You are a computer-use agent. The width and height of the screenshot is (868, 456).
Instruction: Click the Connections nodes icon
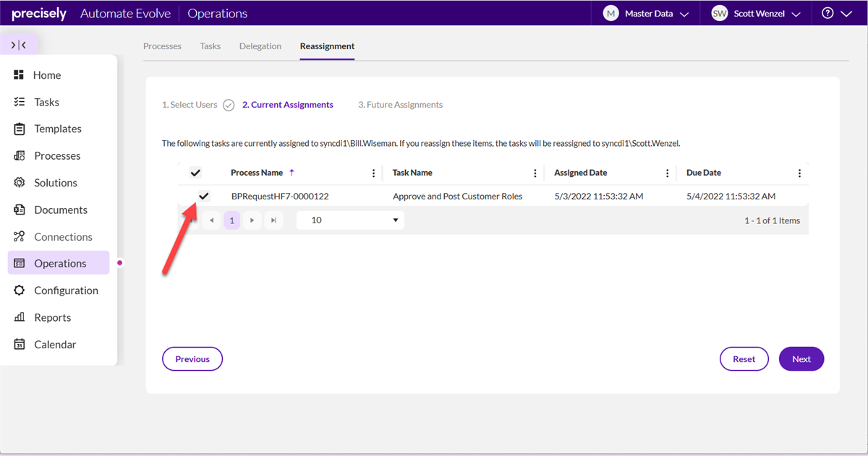click(20, 236)
